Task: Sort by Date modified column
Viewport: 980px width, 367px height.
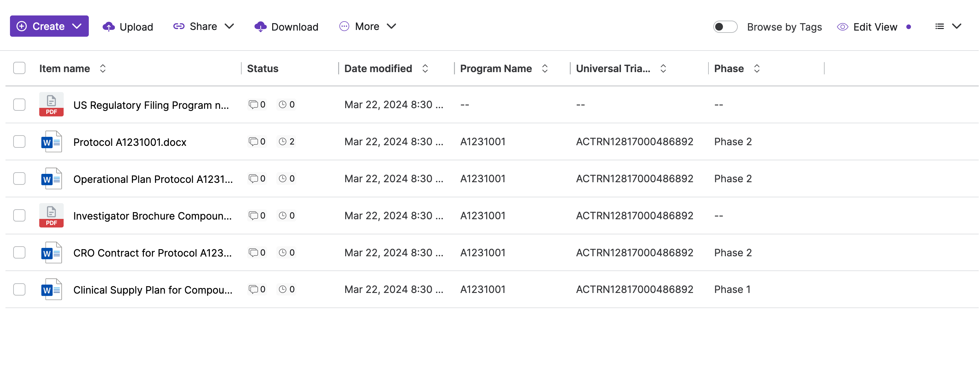Action: [x=425, y=69]
